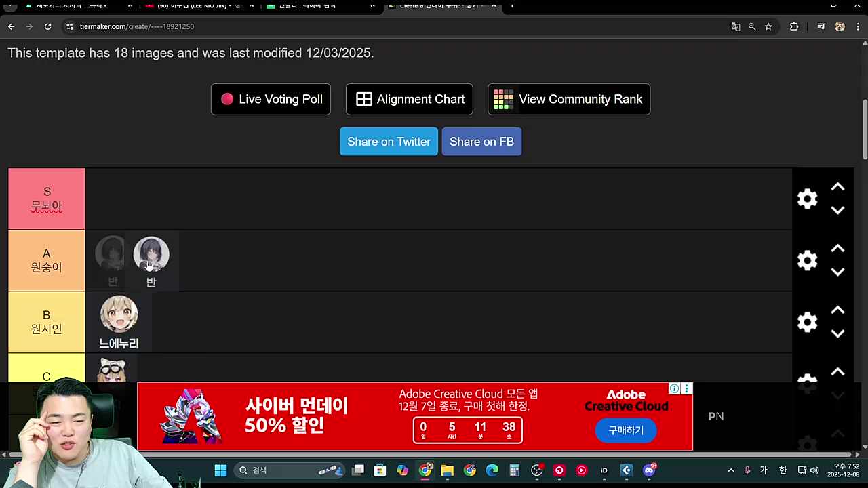Click the S tier pink label cell
The width and height of the screenshot is (868, 488).
47,199
